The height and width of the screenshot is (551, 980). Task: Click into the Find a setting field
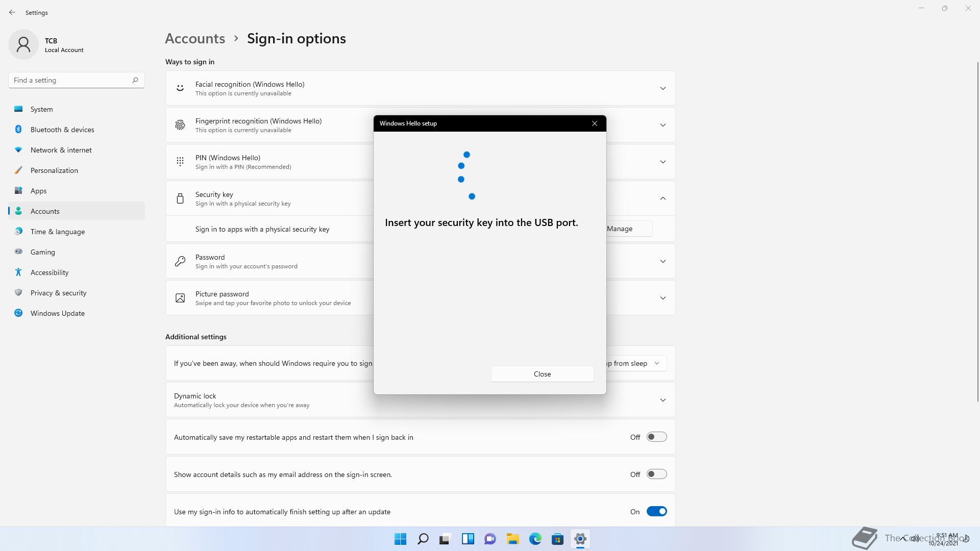click(77, 80)
